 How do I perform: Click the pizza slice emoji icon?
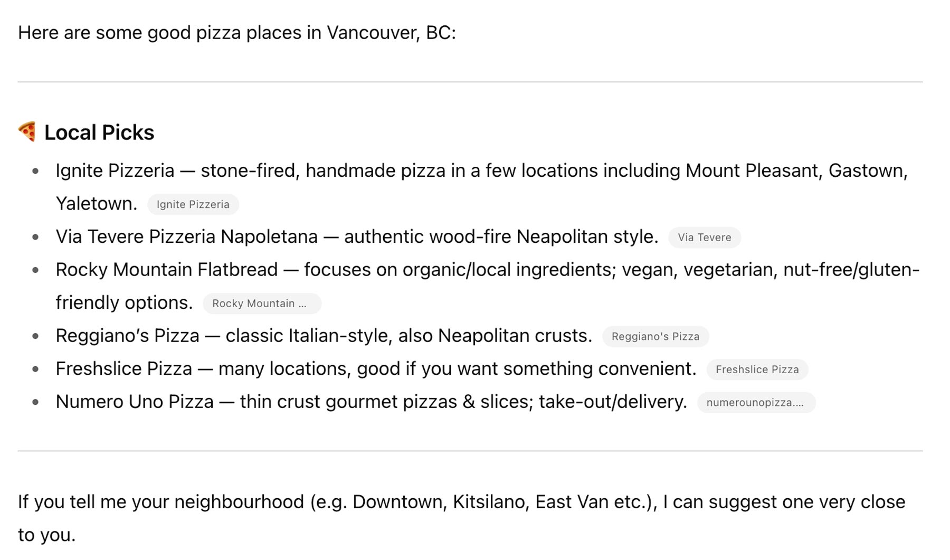tap(27, 132)
